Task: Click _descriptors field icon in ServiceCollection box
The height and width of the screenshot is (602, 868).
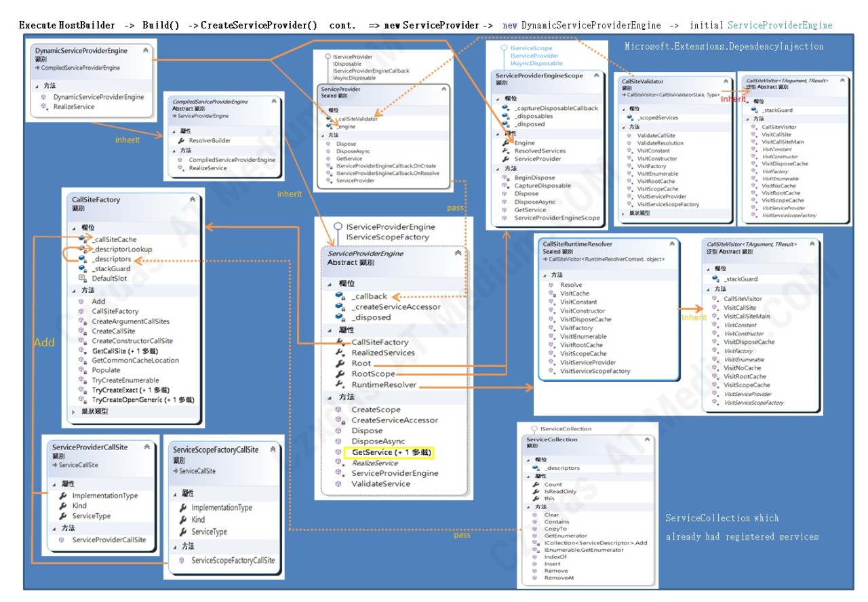Action: click(536, 468)
